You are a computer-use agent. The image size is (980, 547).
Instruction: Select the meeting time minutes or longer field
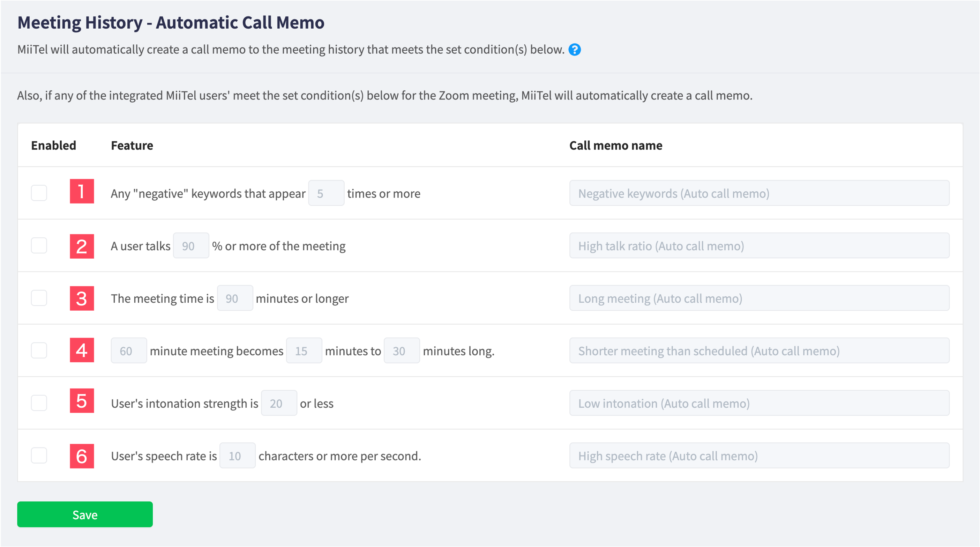235,298
